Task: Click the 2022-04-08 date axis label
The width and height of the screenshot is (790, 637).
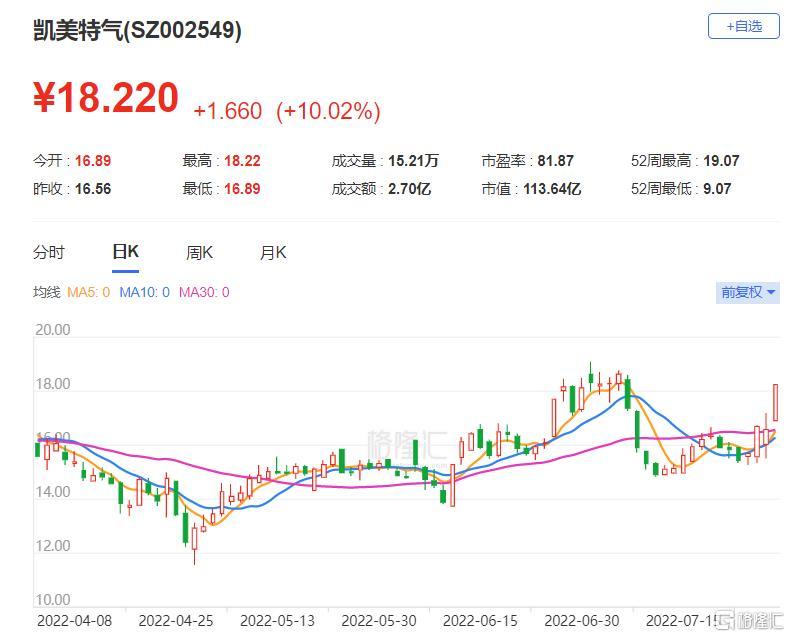Action: (75, 620)
